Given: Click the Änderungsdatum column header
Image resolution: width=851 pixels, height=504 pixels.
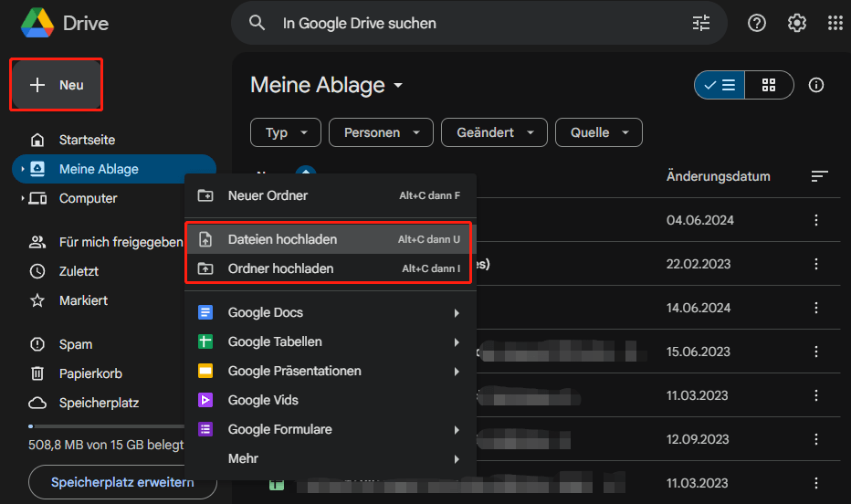Looking at the screenshot, I should (x=718, y=176).
